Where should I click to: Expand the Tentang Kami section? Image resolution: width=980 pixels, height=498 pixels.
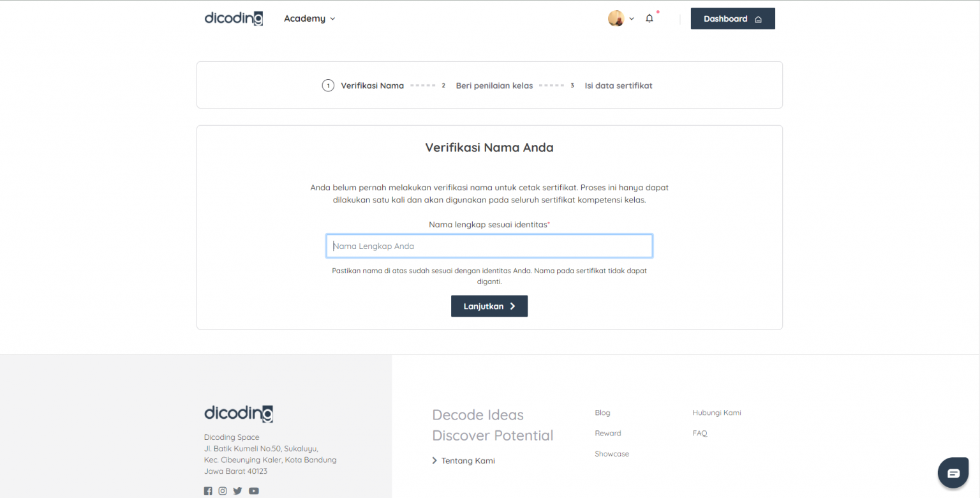[x=463, y=461]
